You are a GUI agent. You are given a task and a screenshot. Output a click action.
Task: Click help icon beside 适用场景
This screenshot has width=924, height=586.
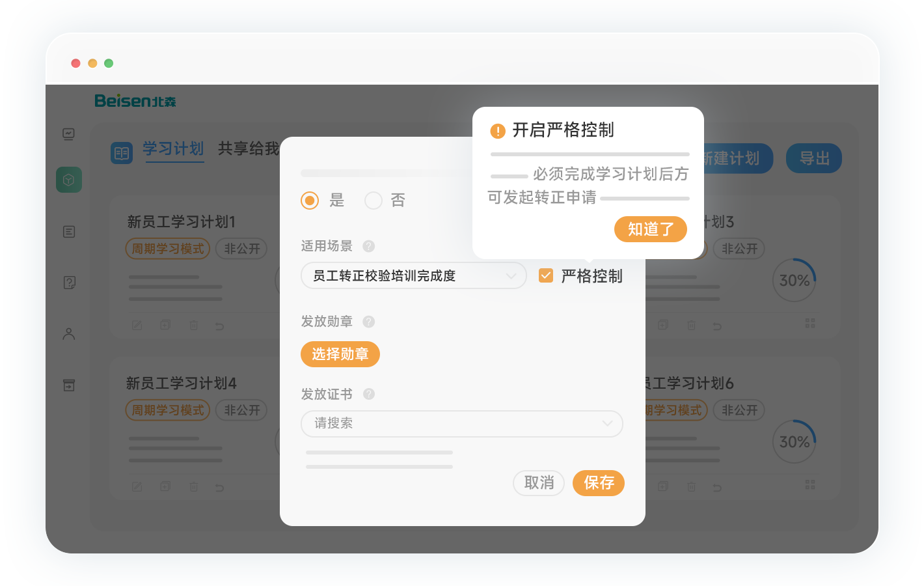click(x=368, y=246)
